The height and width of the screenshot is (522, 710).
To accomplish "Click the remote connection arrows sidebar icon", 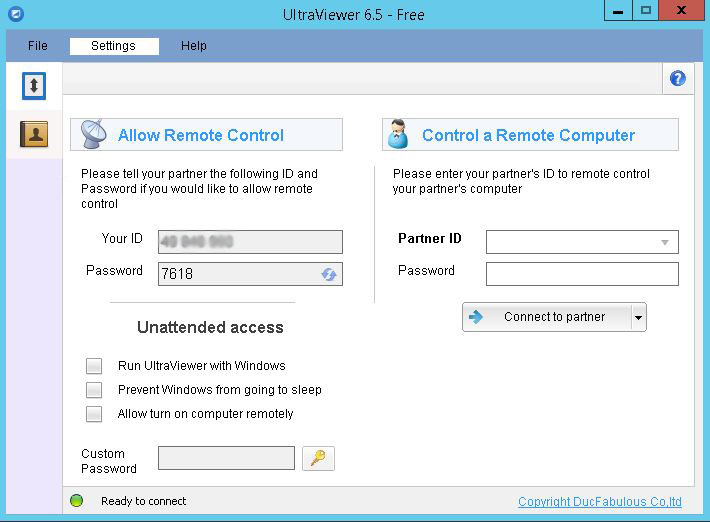I will (34, 86).
